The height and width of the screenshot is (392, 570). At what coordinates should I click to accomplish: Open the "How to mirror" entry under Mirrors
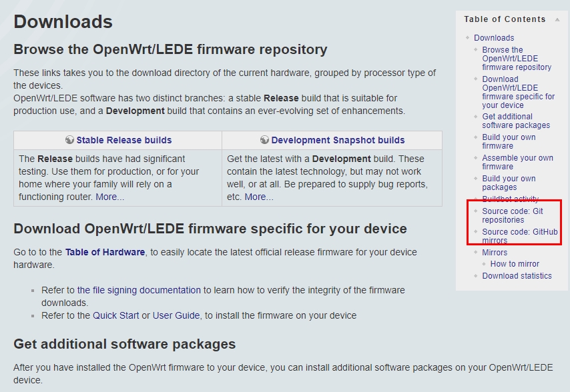pyautogui.click(x=514, y=263)
